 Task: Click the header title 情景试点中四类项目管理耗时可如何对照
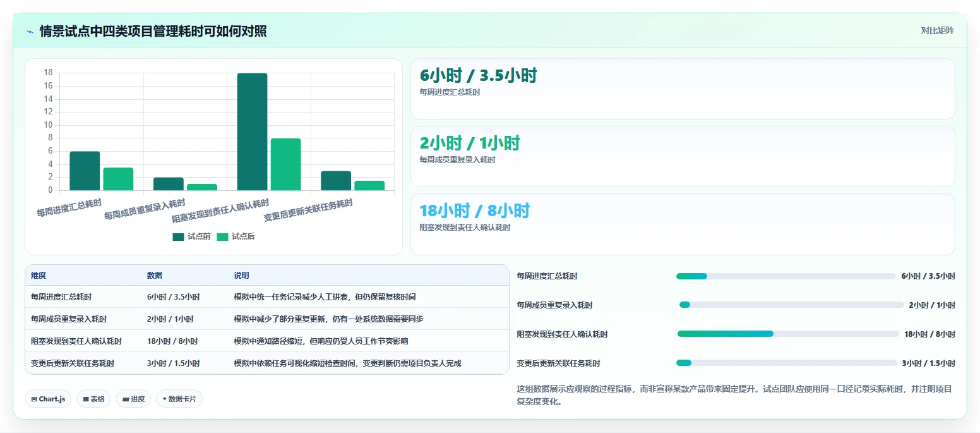click(x=153, y=32)
